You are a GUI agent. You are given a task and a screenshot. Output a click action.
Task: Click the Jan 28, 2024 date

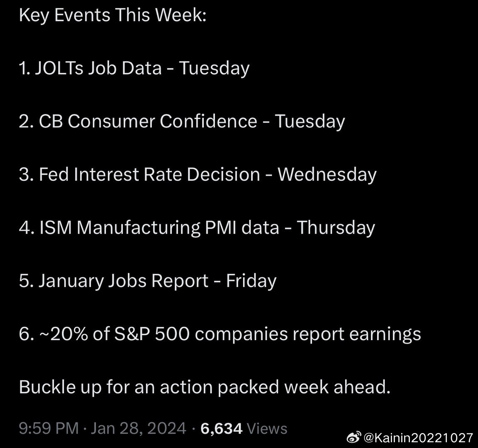click(139, 428)
